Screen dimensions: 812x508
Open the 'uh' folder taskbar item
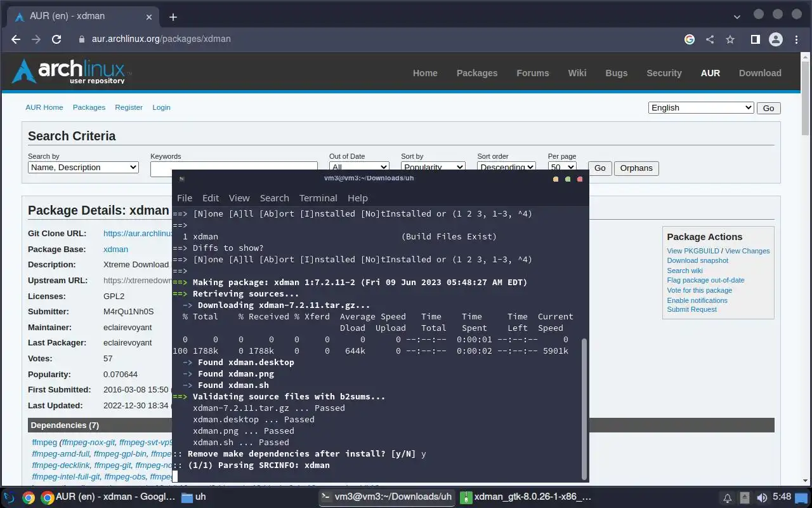point(194,497)
